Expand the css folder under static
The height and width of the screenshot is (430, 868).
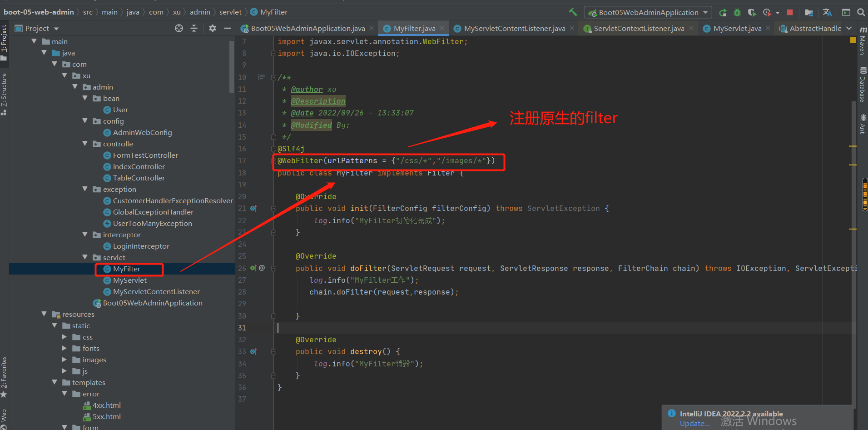pyautogui.click(x=64, y=337)
